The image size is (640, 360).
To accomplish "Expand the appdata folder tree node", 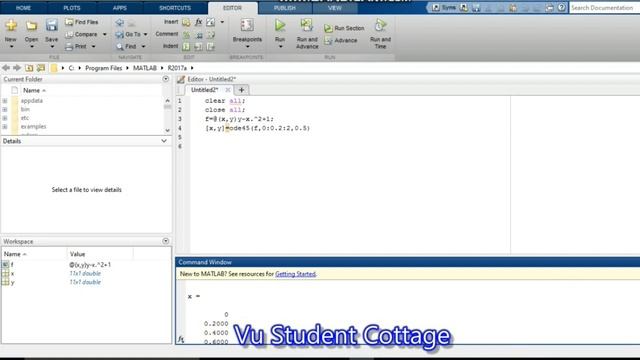I will pos(5,101).
